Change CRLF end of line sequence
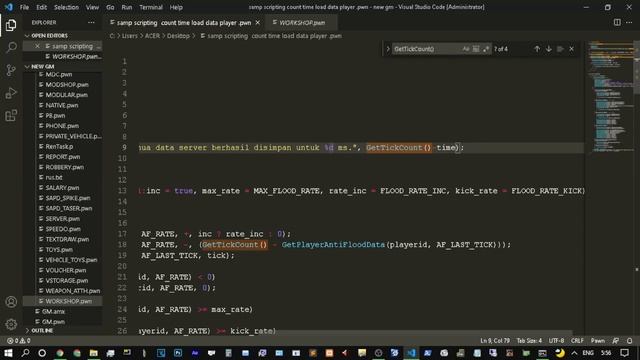This screenshot has width=640, height=360. pos(577,341)
